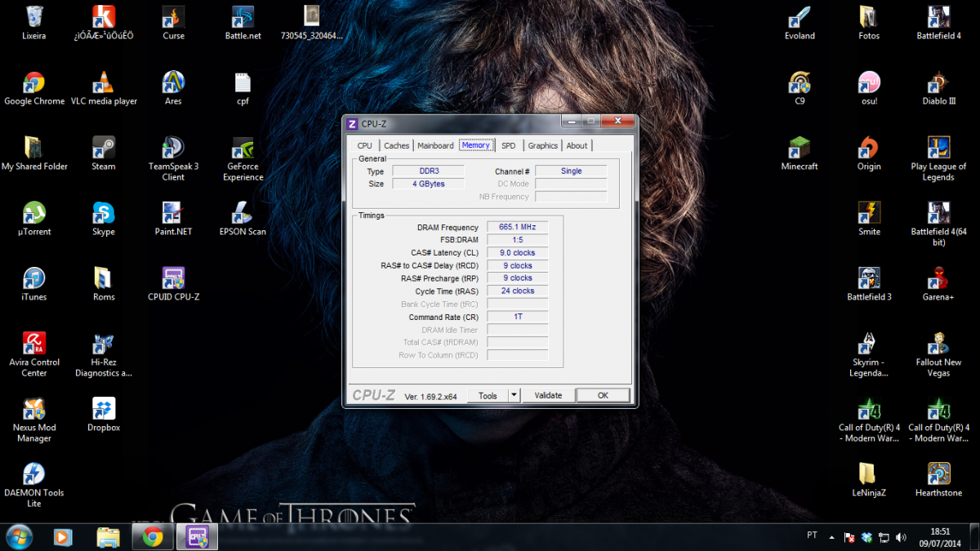The image size is (980, 551).
Task: Launch Google Chrome from the desktop
Action: pos(34,88)
